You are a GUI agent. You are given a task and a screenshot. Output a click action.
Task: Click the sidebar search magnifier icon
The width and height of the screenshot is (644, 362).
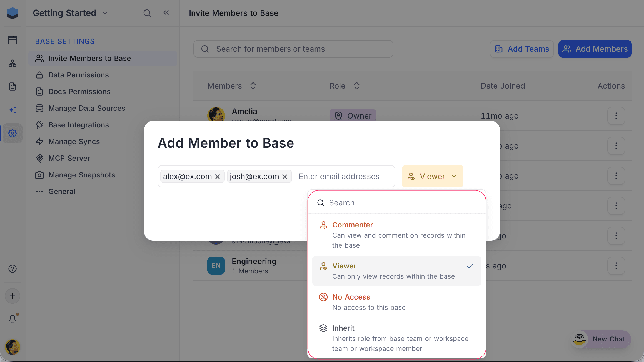coord(147,13)
